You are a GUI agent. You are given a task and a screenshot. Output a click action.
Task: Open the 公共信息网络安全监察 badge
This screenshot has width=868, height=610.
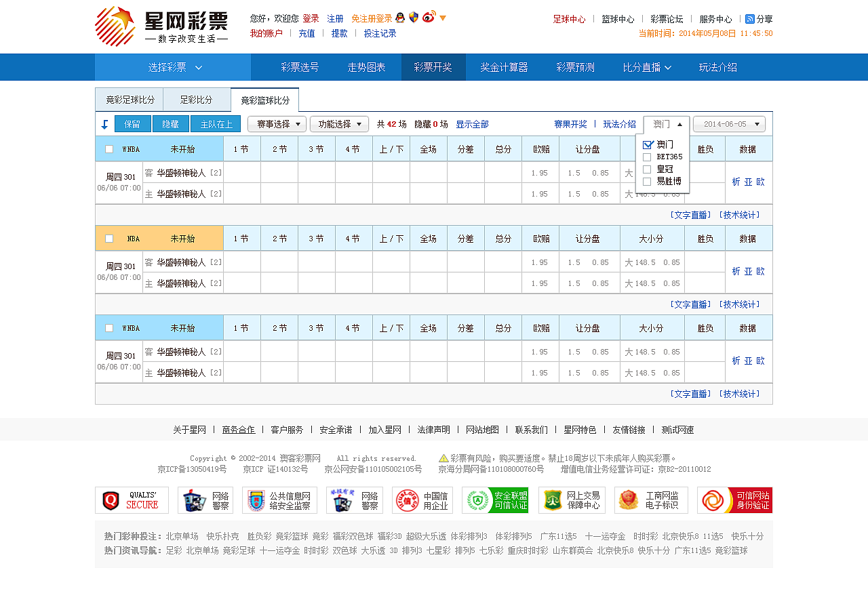click(x=279, y=500)
